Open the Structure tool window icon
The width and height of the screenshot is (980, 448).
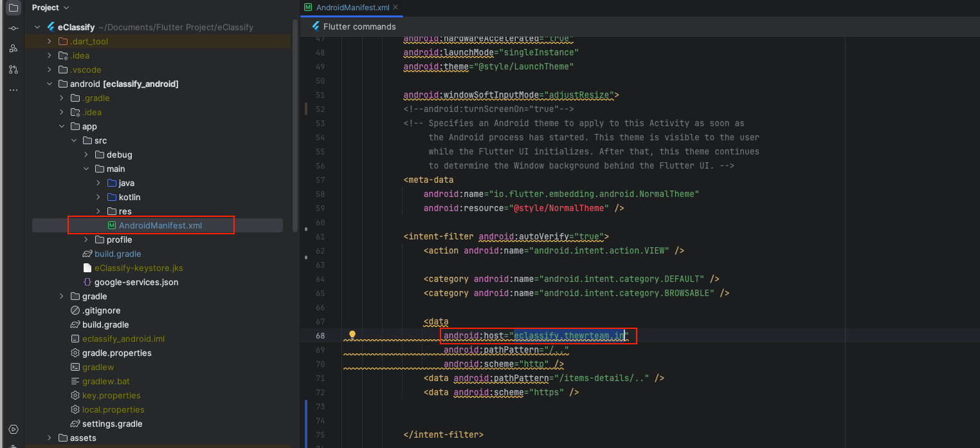(14, 49)
